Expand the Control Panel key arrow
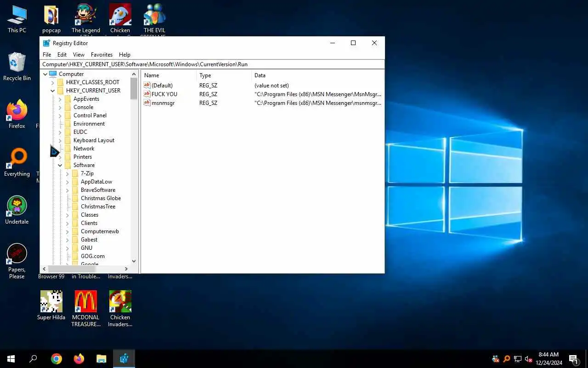This screenshot has height=368, width=588. (x=60, y=115)
